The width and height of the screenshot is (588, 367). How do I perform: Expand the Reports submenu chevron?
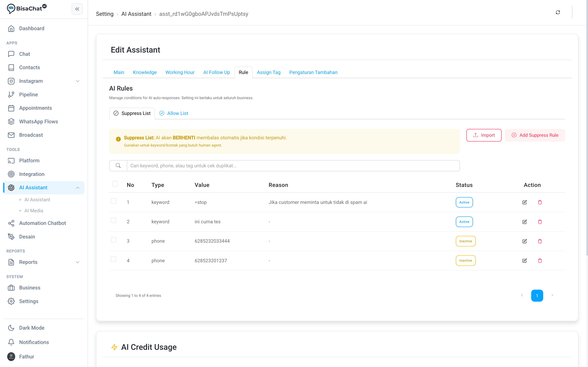click(77, 262)
